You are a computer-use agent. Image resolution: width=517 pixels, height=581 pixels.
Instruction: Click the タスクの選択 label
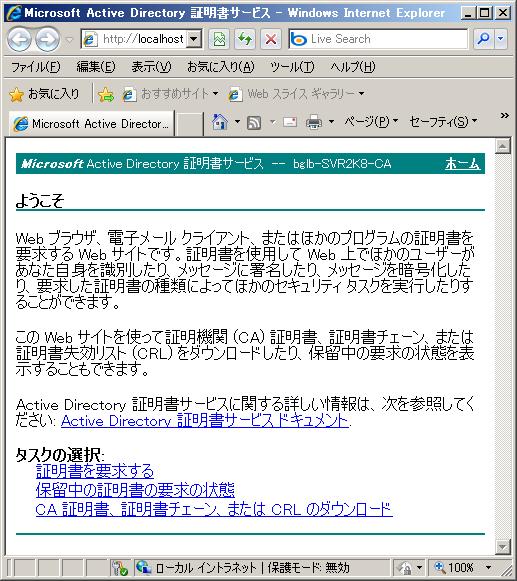[60, 454]
